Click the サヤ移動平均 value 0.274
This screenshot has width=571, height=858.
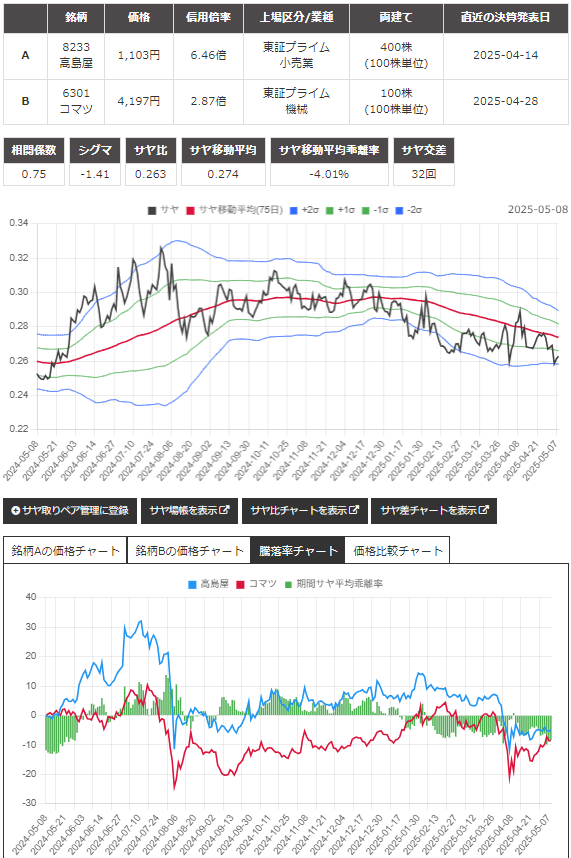[223, 174]
